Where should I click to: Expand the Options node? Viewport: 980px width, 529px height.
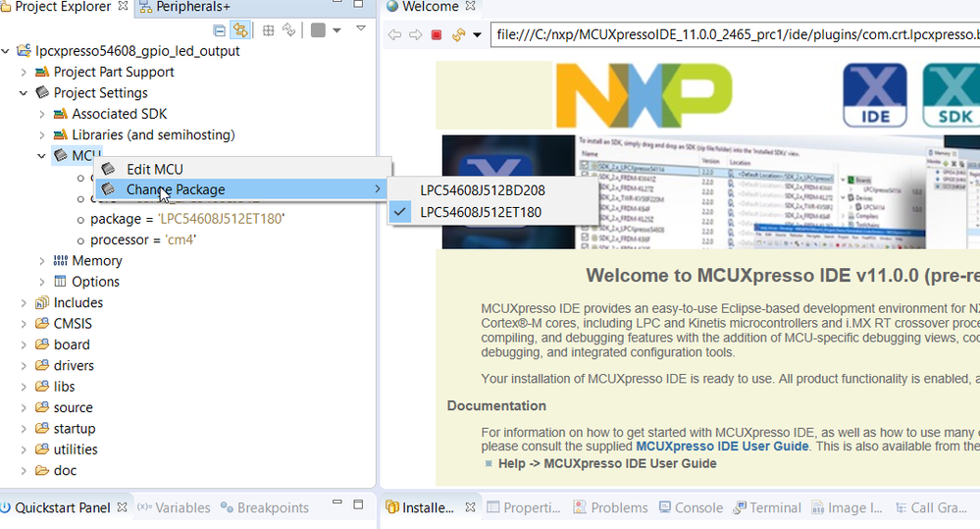(x=42, y=282)
